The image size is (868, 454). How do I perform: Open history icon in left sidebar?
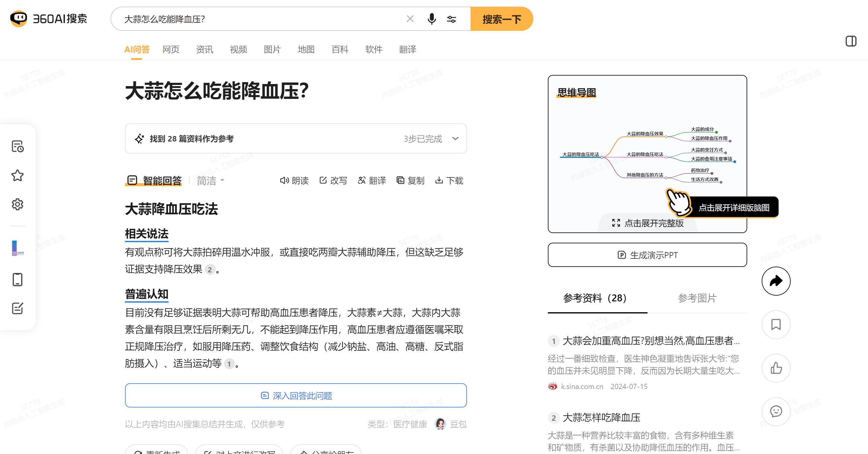point(18,146)
